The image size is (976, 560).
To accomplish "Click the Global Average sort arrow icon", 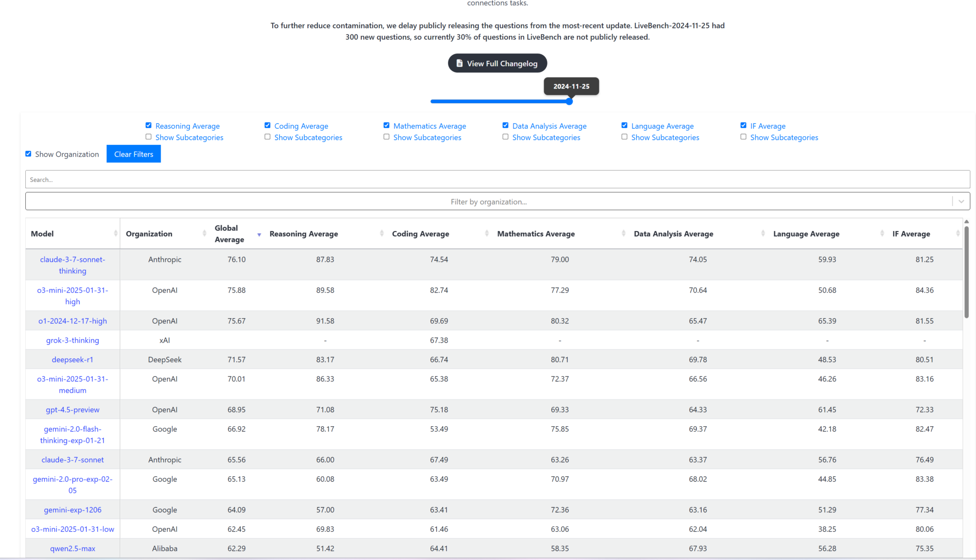I will tap(259, 235).
